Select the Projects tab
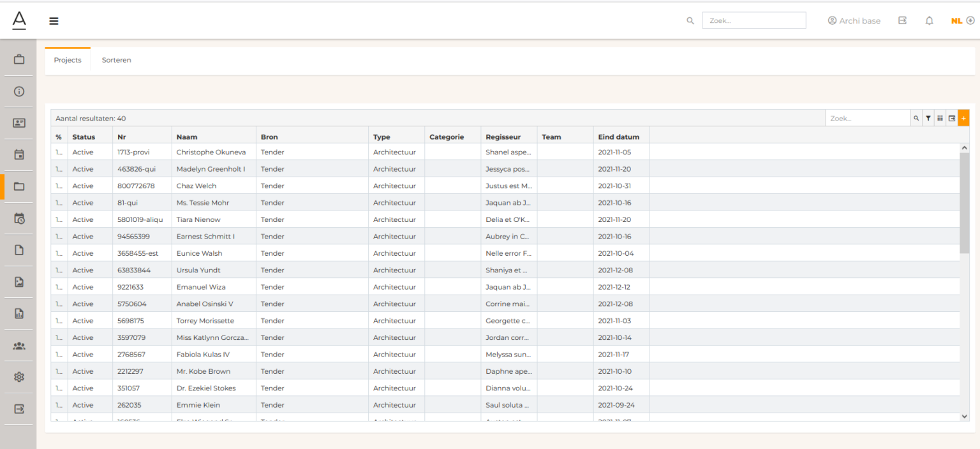The height and width of the screenshot is (449, 980). point(68,60)
